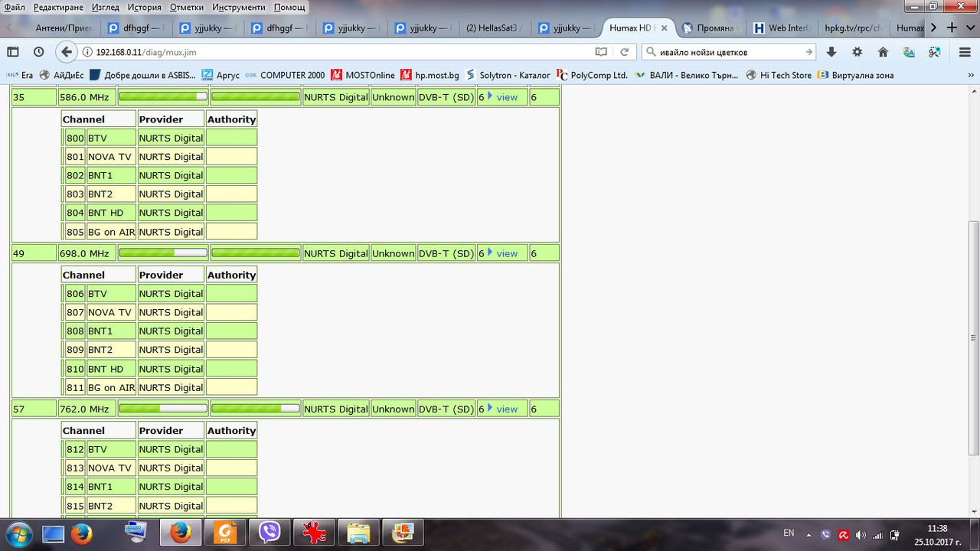Viewport: 980px width, 551px height.
Task: Open the settings gear toolbar icon
Action: coord(857,52)
